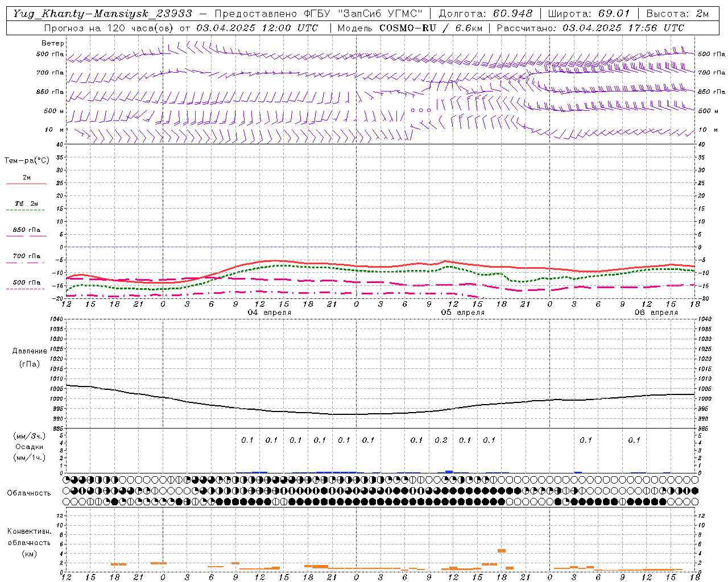This screenshot has height=582, width=728.
Task: Click the 'Широта: 69.01' header field
Action: click(589, 14)
